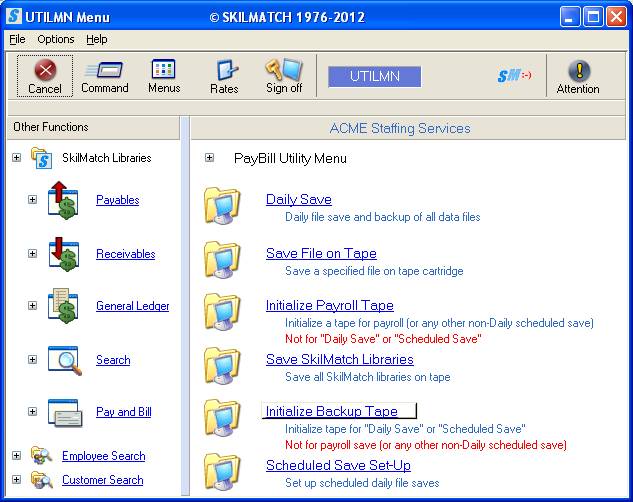This screenshot has width=633, height=502.
Task: Click the SkilMatch S title bar icon
Action: pyautogui.click(x=15, y=16)
